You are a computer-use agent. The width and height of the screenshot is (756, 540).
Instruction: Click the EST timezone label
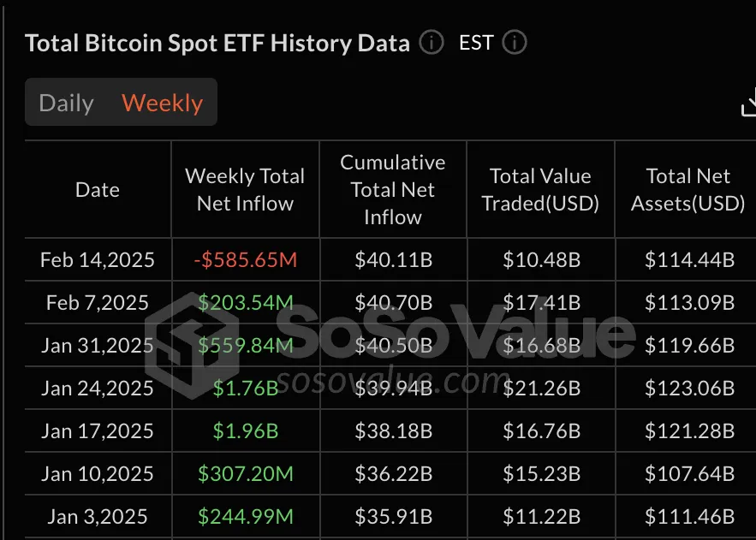tap(476, 42)
